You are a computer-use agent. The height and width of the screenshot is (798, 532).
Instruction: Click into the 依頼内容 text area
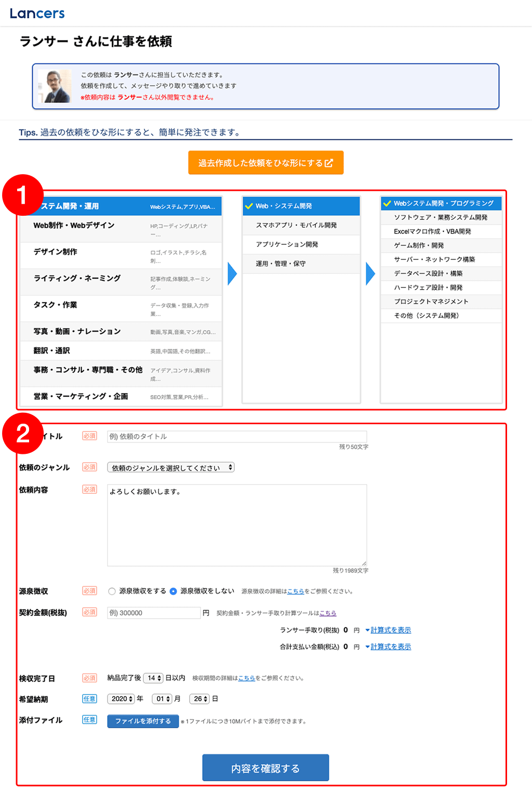[237, 525]
